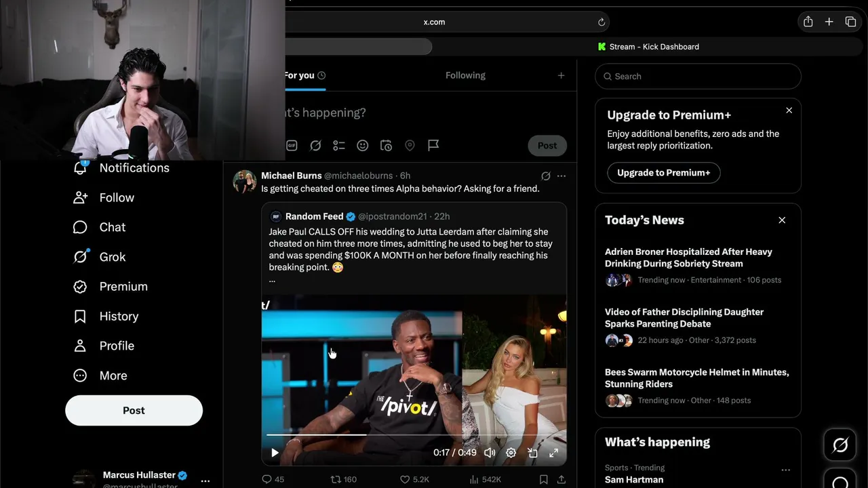
Task: Dismiss the Upgrade to Premium+ card
Action: (x=789, y=110)
